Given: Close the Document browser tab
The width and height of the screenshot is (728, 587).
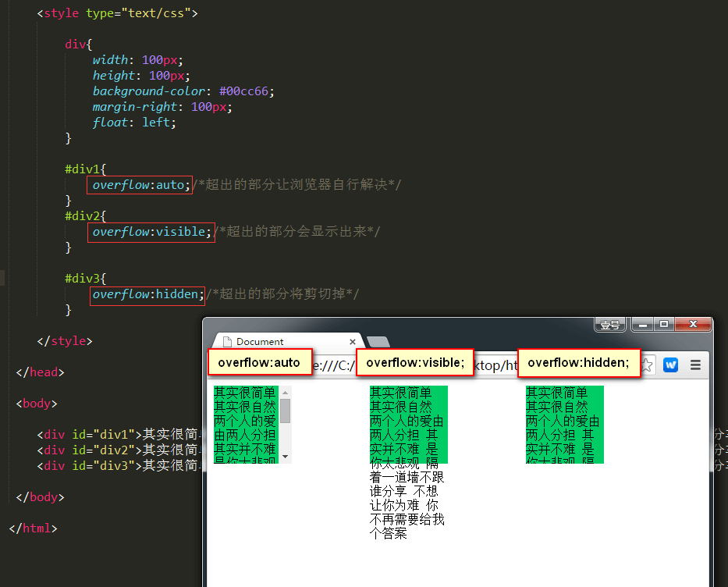Looking at the screenshot, I should coord(353,342).
